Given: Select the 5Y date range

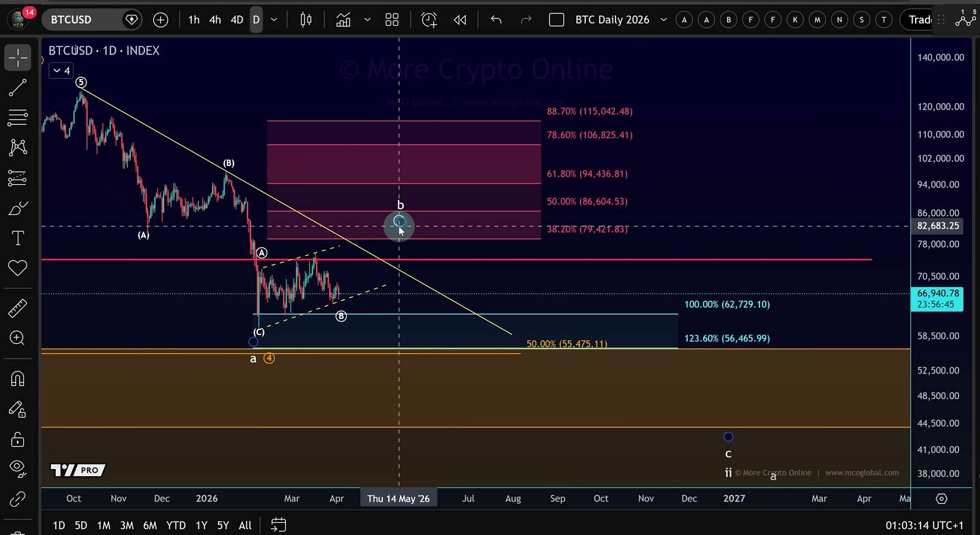Looking at the screenshot, I should (223, 525).
